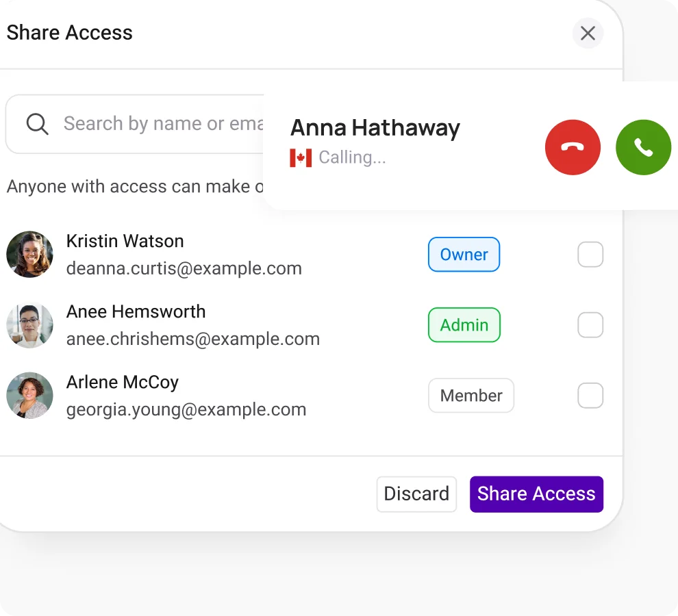Accept the incoming call with green phone button
Screen dimensions: 678x616
tap(643, 147)
